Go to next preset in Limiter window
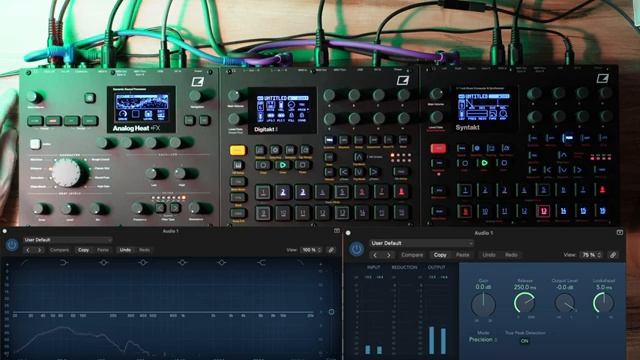Image resolution: width=640 pixels, height=360 pixels. 389,255
